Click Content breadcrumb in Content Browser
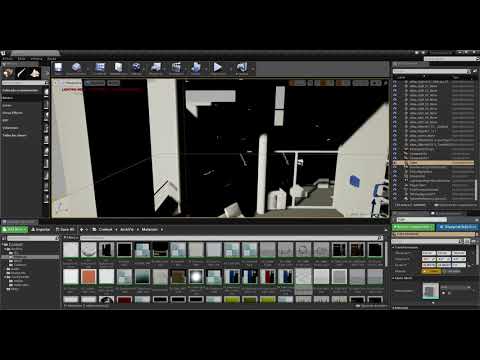 tap(105, 230)
